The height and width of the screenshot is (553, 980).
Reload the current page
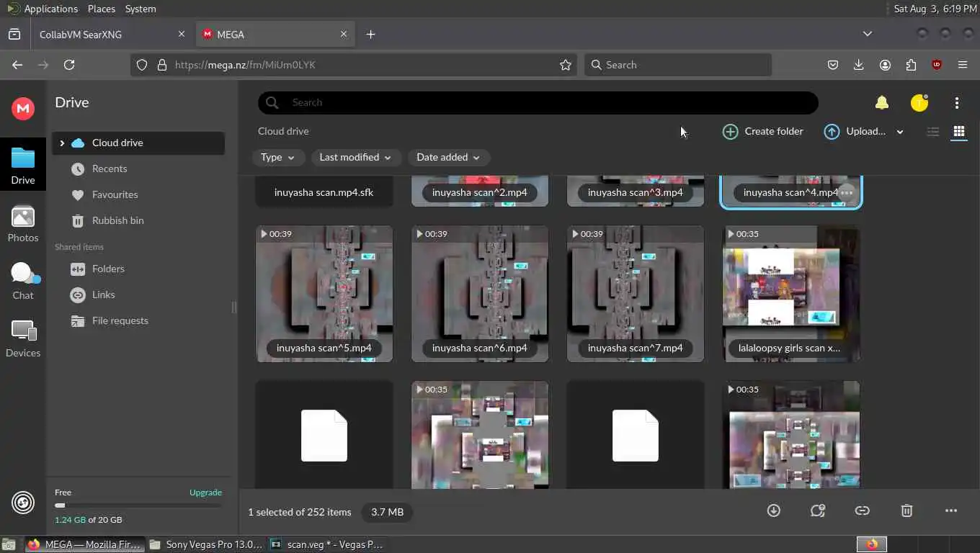coord(69,65)
